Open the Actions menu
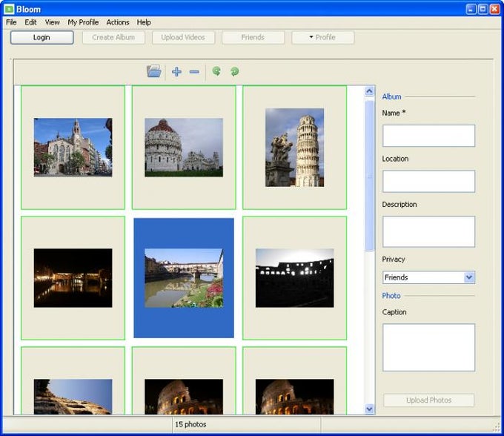The width and height of the screenshot is (504, 436). coord(118,22)
